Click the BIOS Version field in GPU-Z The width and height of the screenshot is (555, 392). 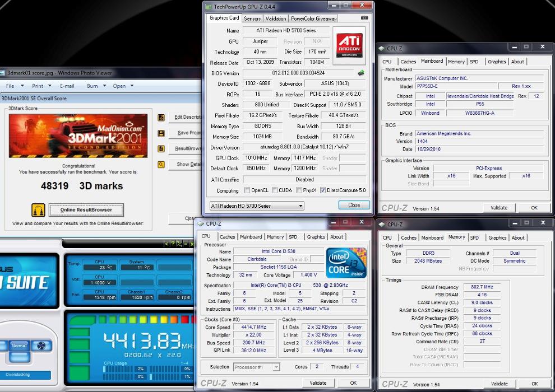click(x=298, y=73)
